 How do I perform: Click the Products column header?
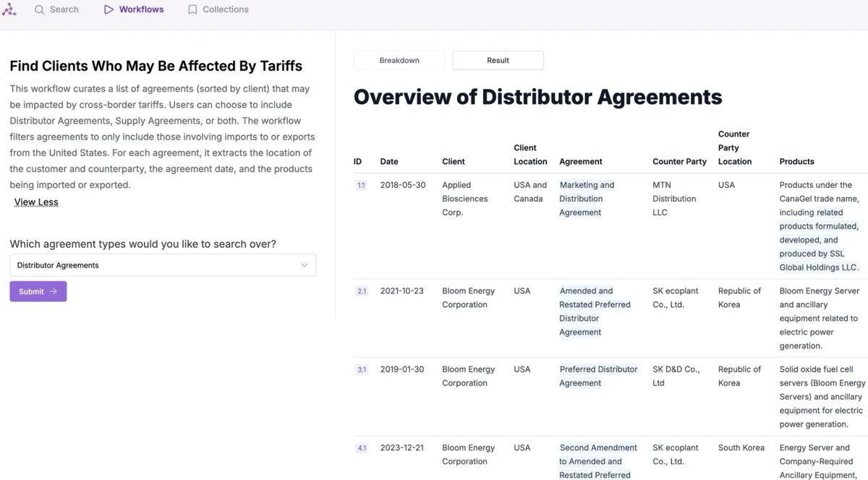pos(796,161)
